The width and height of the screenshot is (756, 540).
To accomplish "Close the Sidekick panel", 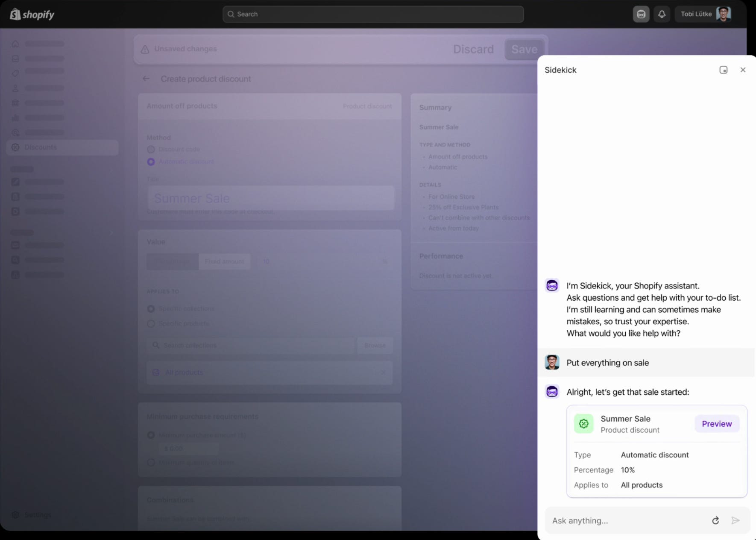I will pyautogui.click(x=743, y=70).
